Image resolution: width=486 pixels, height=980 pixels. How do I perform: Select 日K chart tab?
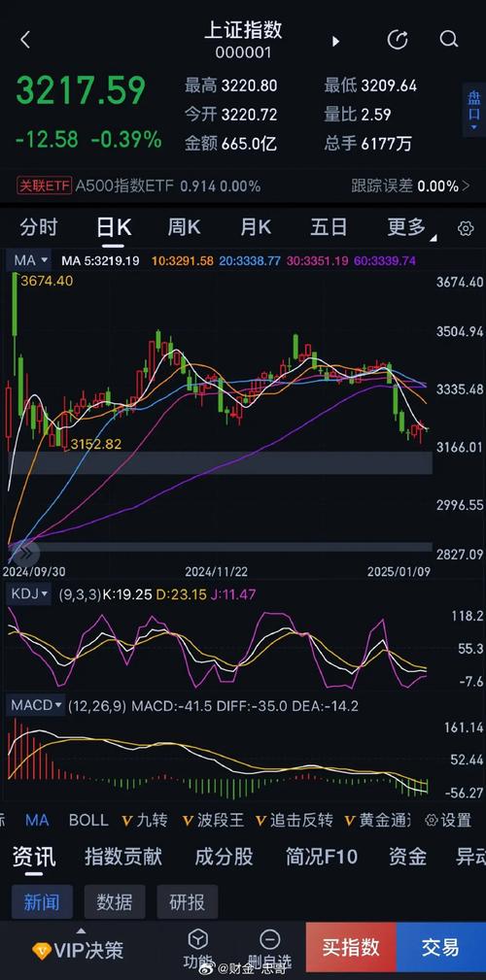click(x=113, y=227)
